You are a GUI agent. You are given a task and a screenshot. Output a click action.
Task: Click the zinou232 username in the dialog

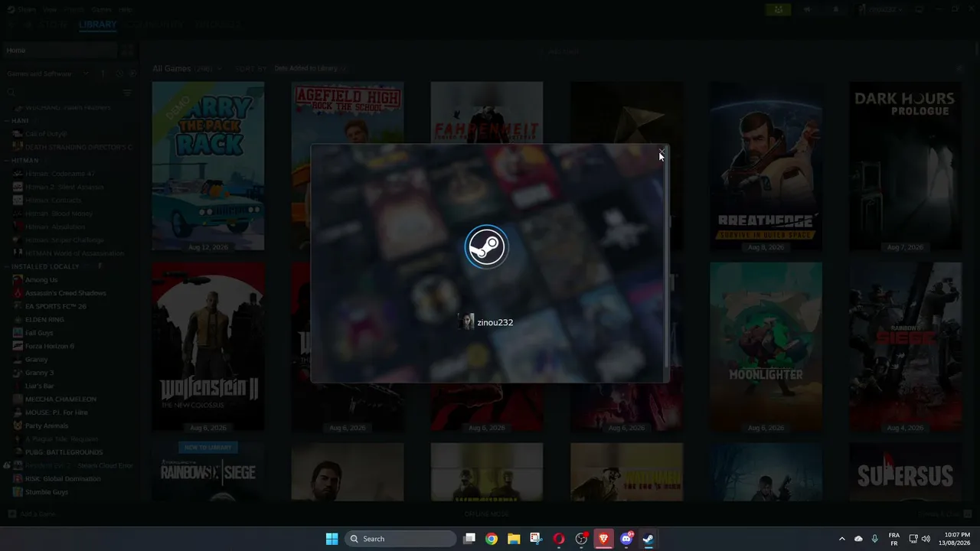[x=495, y=322]
